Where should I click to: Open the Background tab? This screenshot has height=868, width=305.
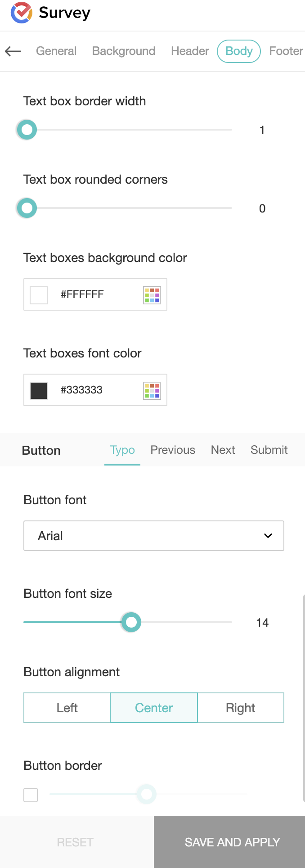pyautogui.click(x=124, y=51)
